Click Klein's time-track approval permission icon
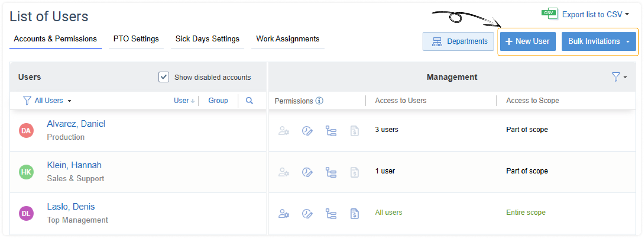This screenshot has width=644, height=238. pos(307,172)
